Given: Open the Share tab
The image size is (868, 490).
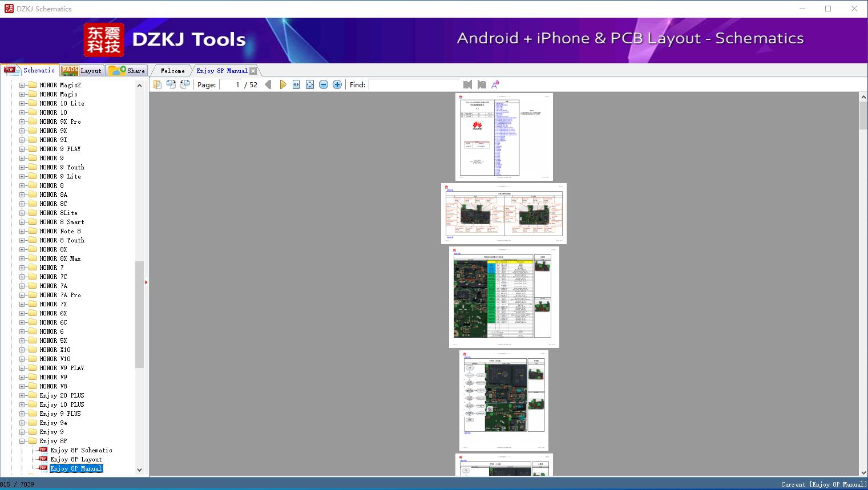Looking at the screenshot, I should point(127,71).
